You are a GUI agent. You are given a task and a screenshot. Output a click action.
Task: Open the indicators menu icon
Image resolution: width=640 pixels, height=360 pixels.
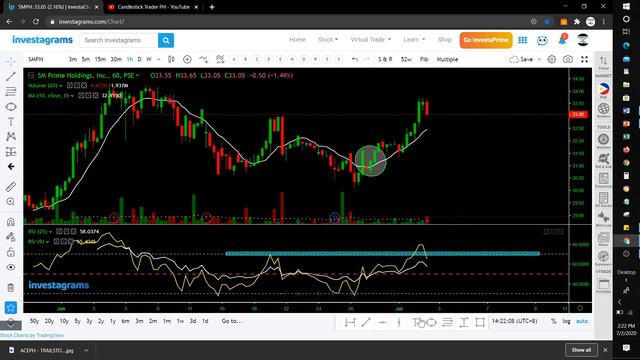coord(203,60)
